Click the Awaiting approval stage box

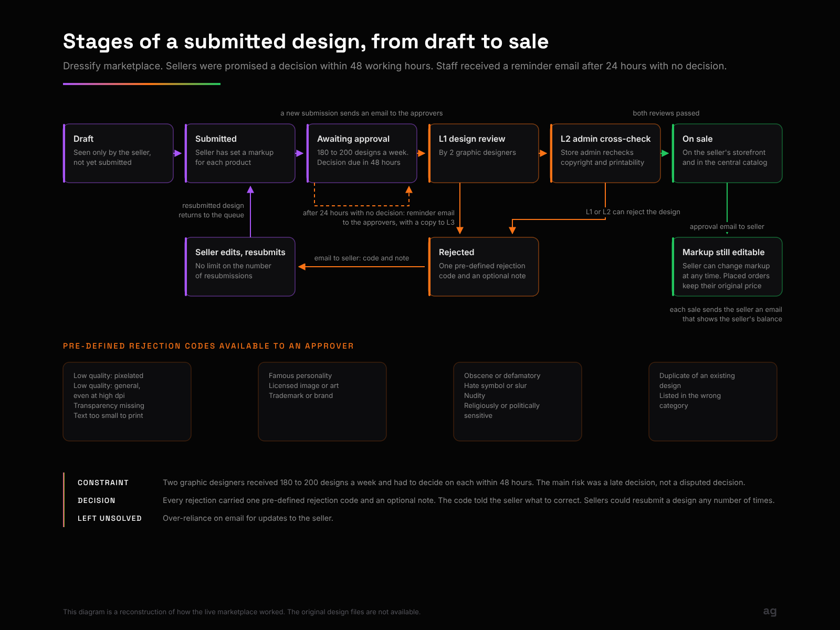[x=362, y=153]
